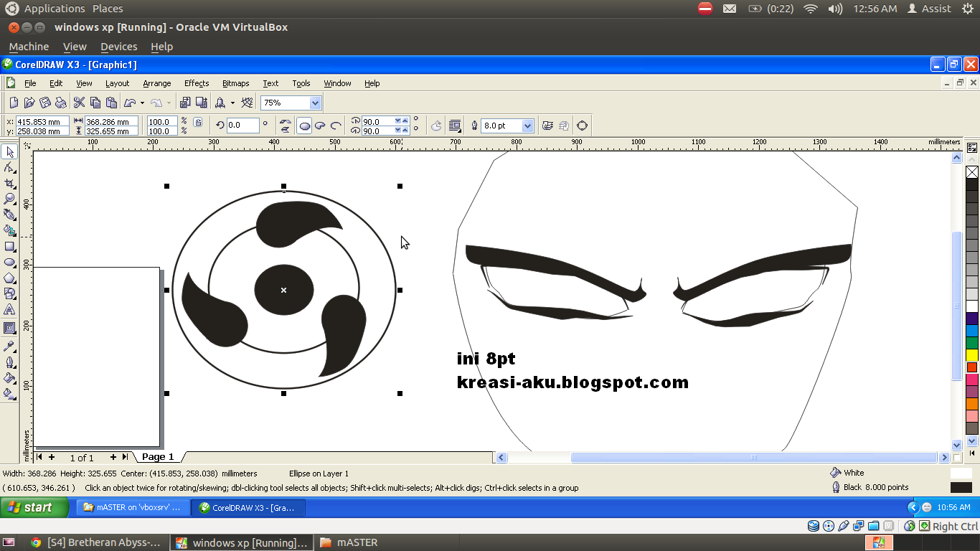Click the Windows XP start button
The width and height of the screenshot is (980, 551).
coord(36,507)
